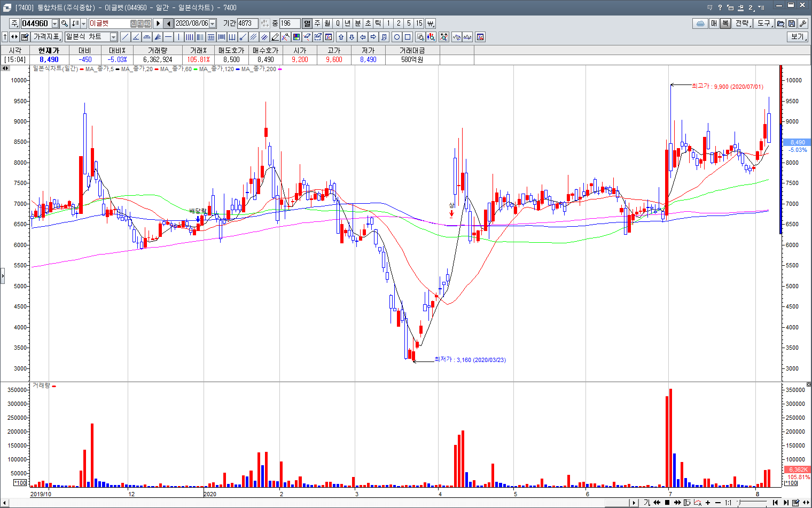The height and width of the screenshot is (508, 812).
Task: Switch chart to daily (일) period
Action: [307, 24]
